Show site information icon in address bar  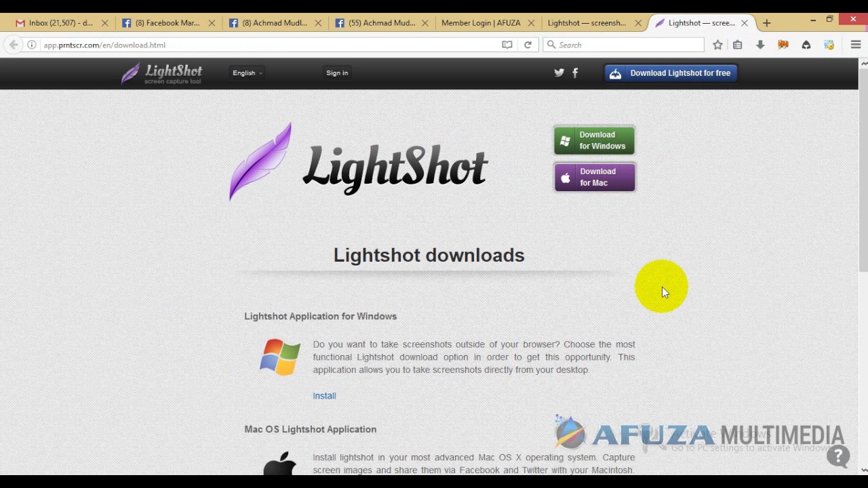pos(32,45)
